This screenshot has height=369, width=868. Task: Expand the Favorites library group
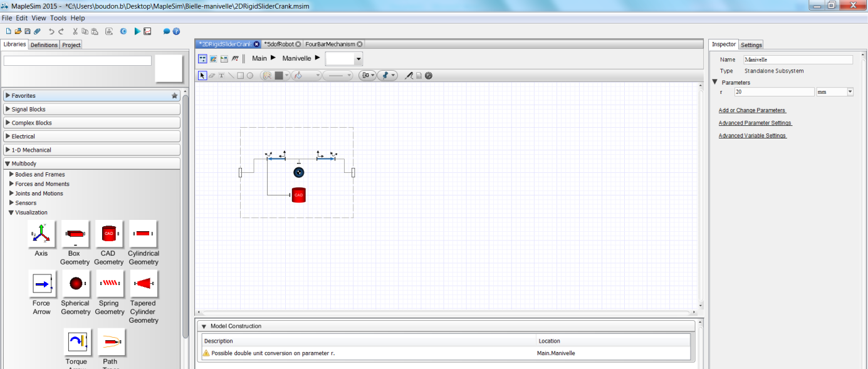click(x=8, y=96)
